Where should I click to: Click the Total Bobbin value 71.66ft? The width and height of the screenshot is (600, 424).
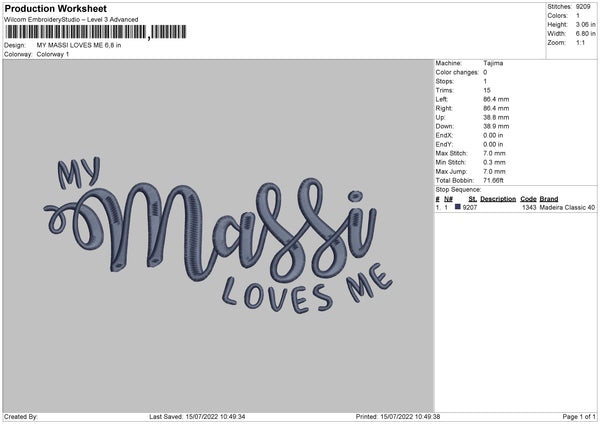pos(493,180)
